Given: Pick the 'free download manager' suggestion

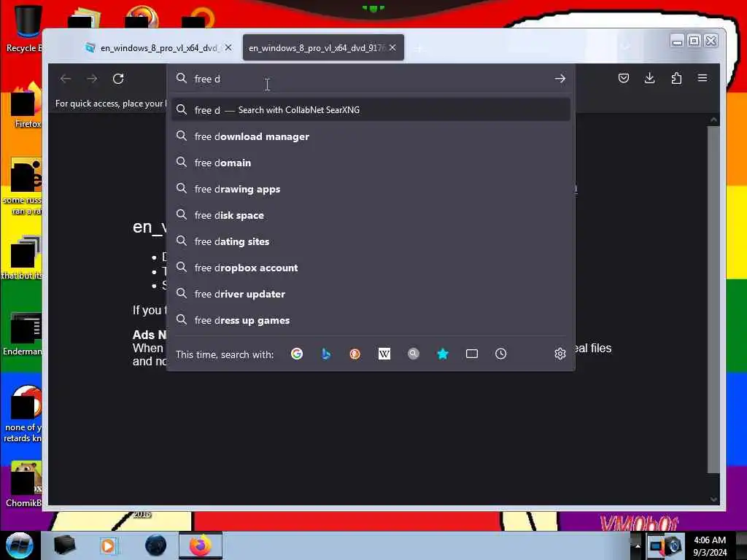Looking at the screenshot, I should [x=371, y=136].
